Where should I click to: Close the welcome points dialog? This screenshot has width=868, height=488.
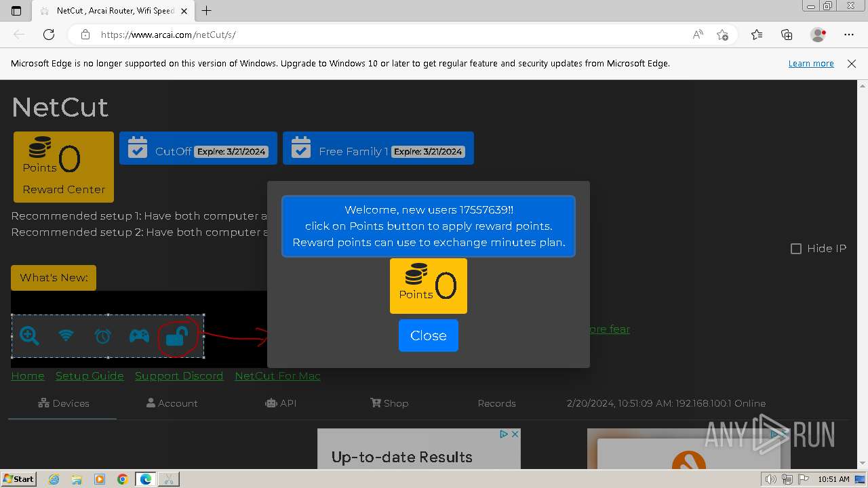(x=428, y=335)
